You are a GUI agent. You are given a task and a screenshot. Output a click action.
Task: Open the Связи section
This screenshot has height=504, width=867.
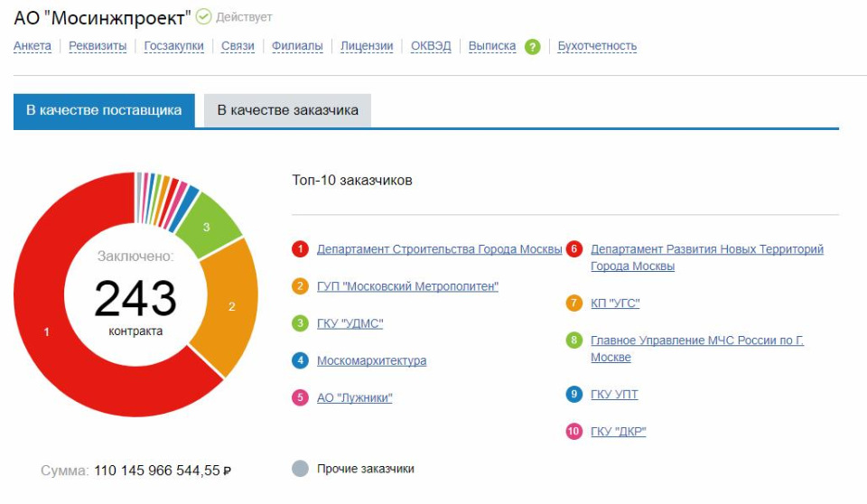tap(238, 46)
